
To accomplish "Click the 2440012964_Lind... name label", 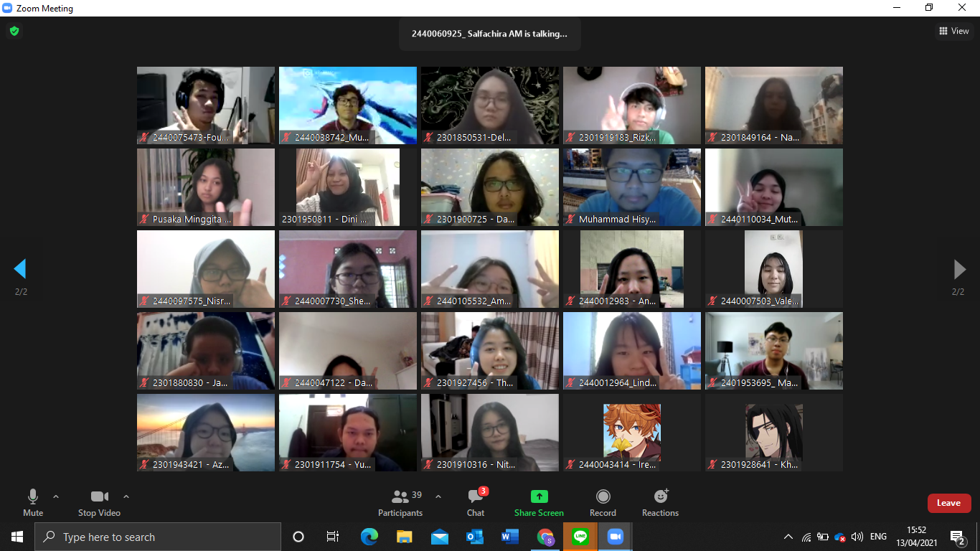I will [x=611, y=383].
